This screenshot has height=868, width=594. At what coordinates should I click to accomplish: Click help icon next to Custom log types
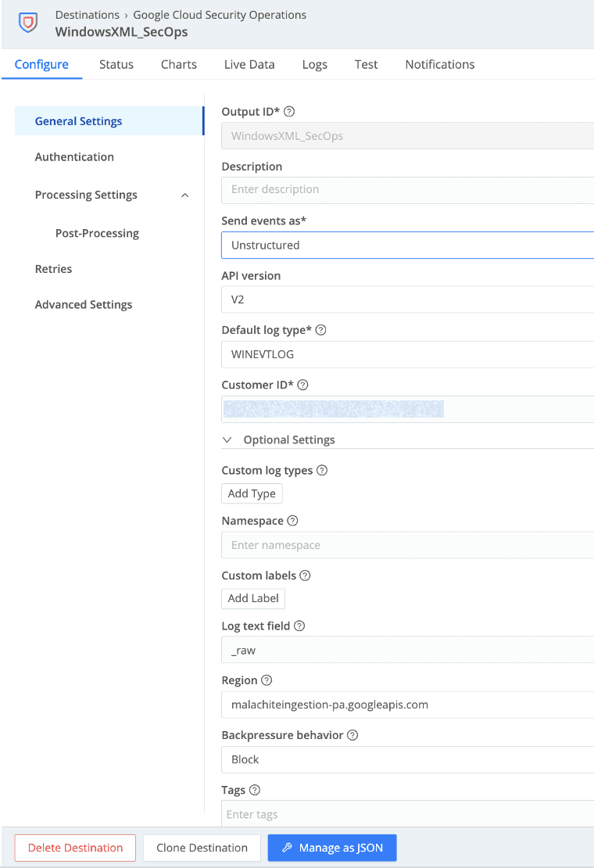click(322, 471)
